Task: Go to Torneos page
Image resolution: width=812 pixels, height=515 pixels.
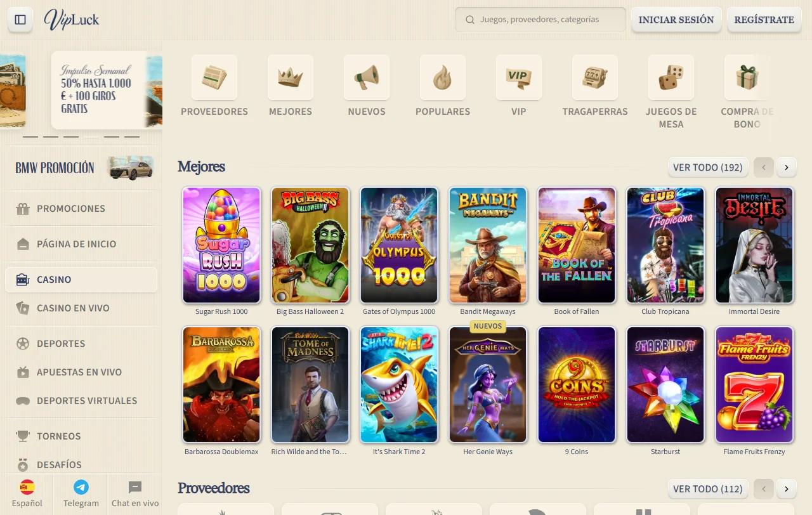Action: (x=81, y=436)
